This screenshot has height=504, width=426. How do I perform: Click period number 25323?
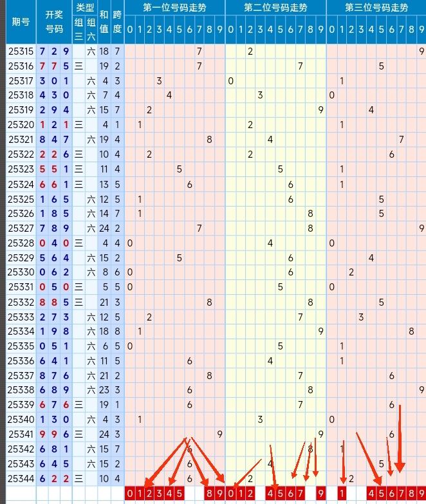click(x=21, y=169)
